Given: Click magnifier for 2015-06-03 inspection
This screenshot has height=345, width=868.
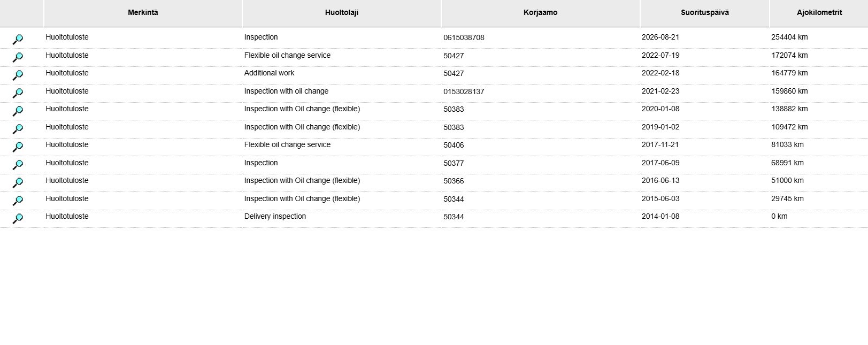Looking at the screenshot, I should click(18, 201).
